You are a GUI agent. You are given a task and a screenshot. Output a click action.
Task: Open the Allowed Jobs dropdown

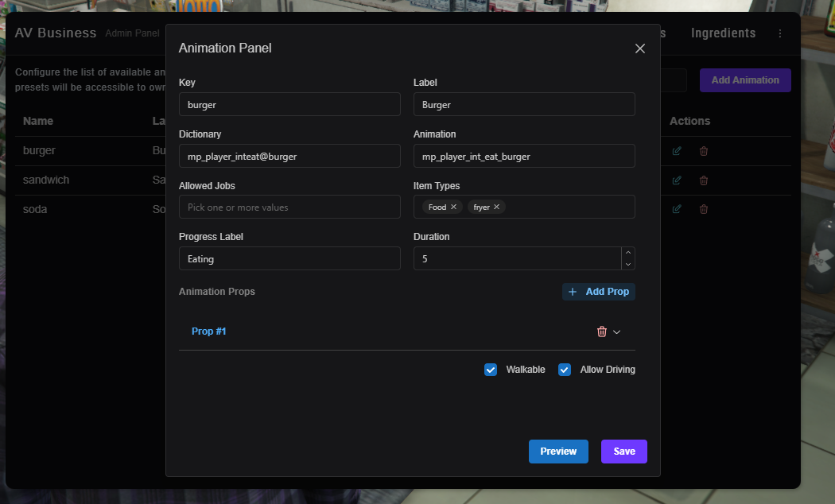point(289,207)
